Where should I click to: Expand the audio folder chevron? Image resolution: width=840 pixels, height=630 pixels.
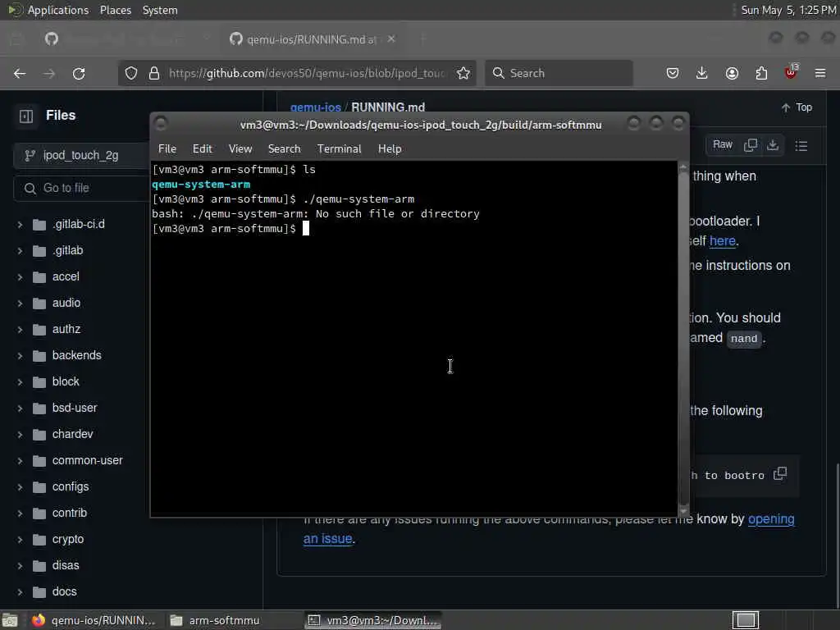[20, 304]
